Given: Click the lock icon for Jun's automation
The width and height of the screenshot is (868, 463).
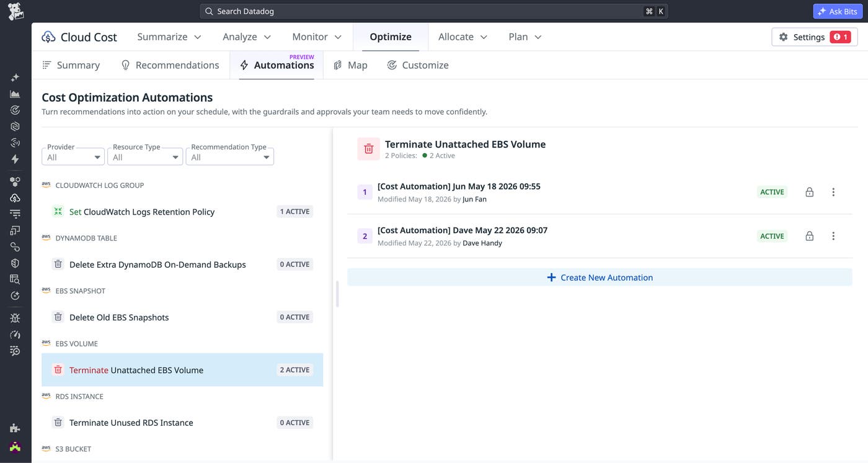Looking at the screenshot, I should click(x=809, y=192).
